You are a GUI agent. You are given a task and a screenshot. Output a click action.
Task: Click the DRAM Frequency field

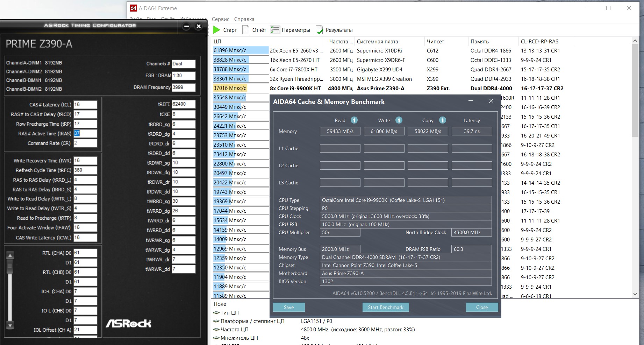click(x=184, y=87)
